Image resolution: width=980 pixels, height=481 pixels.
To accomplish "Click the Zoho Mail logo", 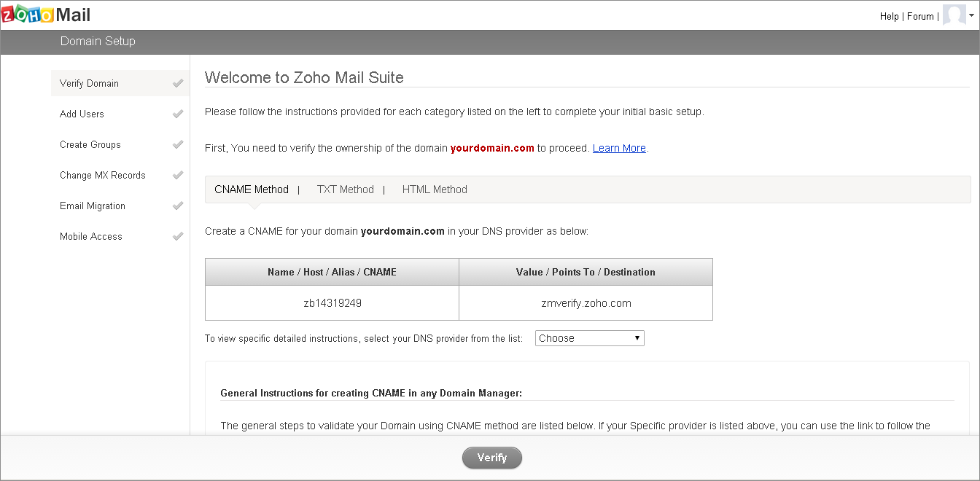I will click(45, 13).
